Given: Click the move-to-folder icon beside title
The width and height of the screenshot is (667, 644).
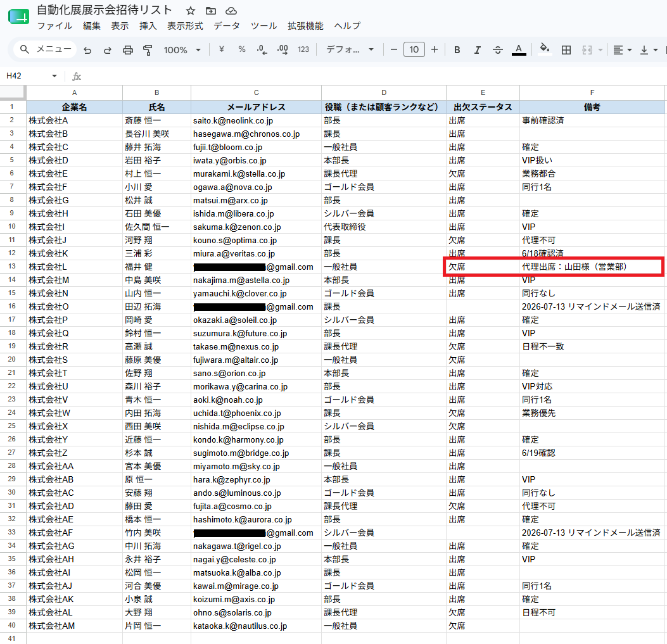Looking at the screenshot, I should click(x=210, y=11).
